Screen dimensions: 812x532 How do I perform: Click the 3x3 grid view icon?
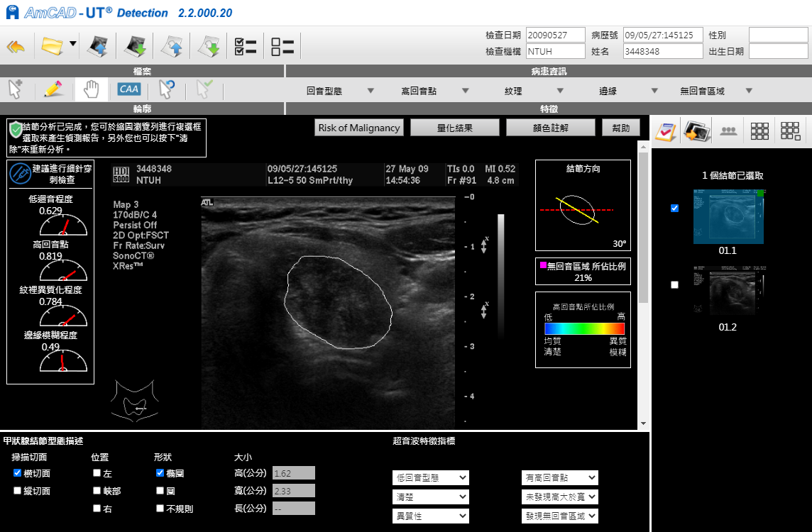(759, 131)
